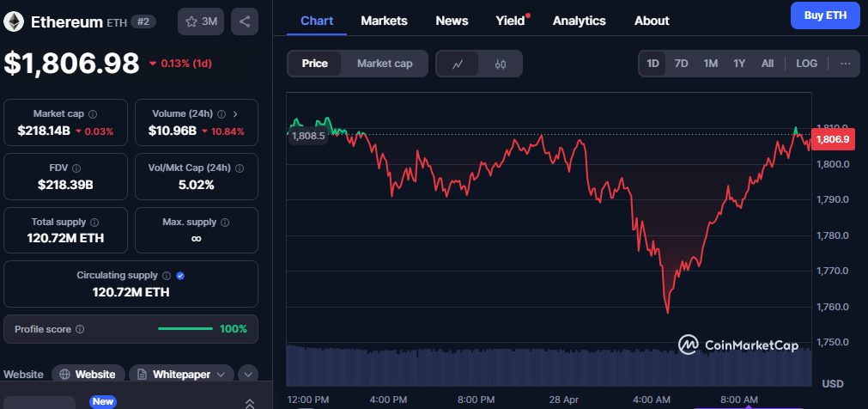Click the Vol/Mkt Cap (24h) info icon
Viewport: 868px width, 409px height.
240,168
